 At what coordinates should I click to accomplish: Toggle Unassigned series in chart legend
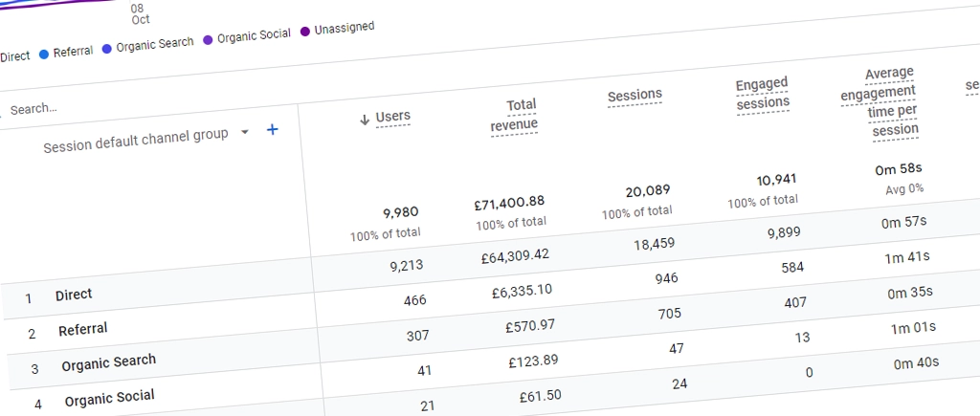tap(344, 28)
